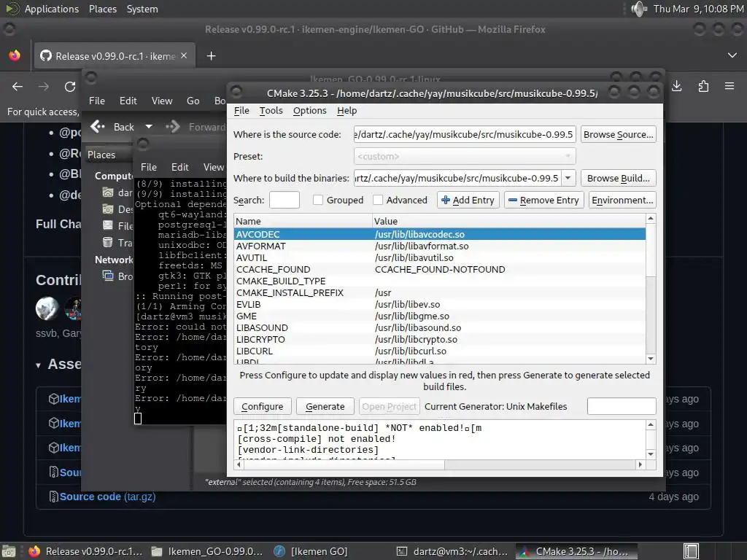Select the CCACHE_FOUND entry
The image size is (747, 560).
point(439,270)
